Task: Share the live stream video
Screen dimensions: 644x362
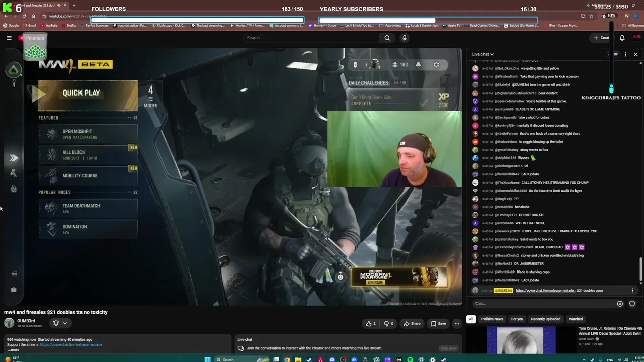Action: [412, 324]
